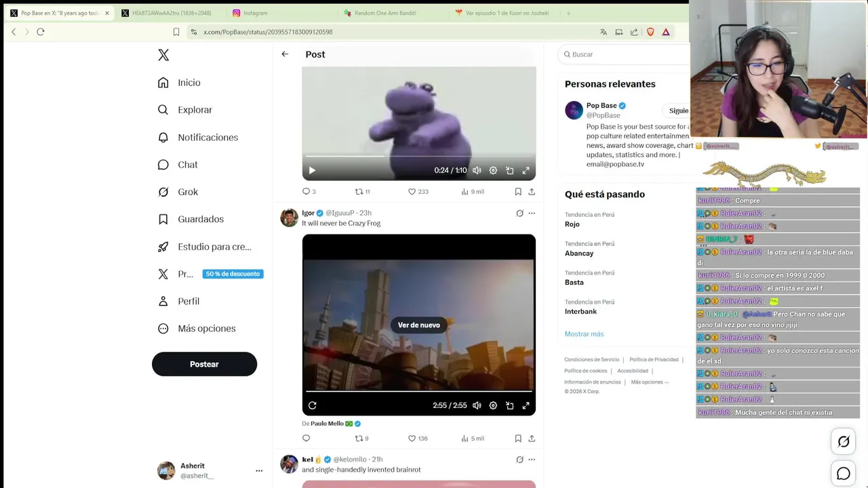
Task: Repost Igor's post with 9 reposts
Action: click(x=361, y=439)
